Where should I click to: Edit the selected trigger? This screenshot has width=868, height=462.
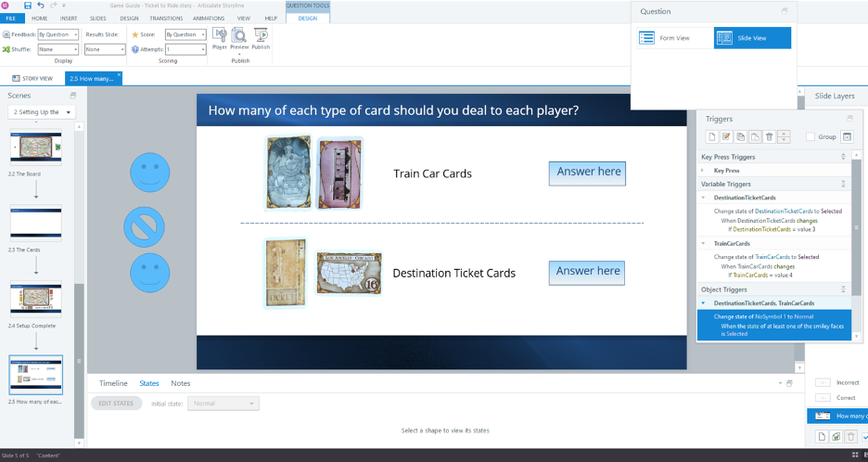tap(726, 136)
